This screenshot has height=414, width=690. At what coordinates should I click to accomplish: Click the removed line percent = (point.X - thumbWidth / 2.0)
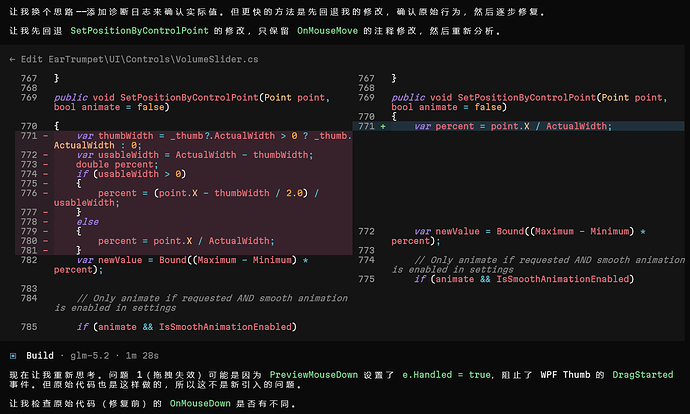point(187,198)
